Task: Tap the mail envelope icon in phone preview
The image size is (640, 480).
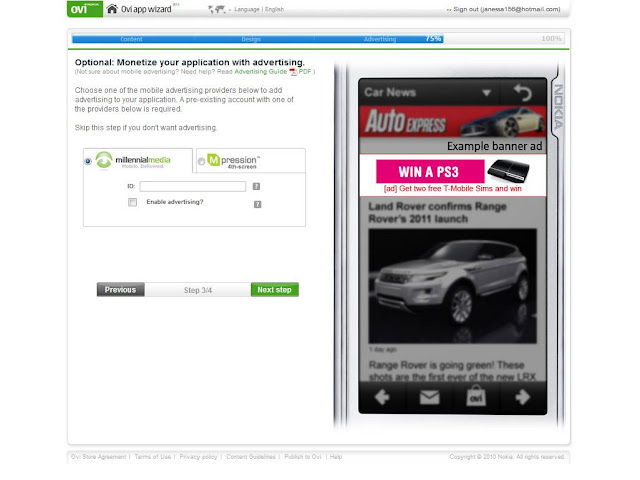Action: tap(429, 397)
